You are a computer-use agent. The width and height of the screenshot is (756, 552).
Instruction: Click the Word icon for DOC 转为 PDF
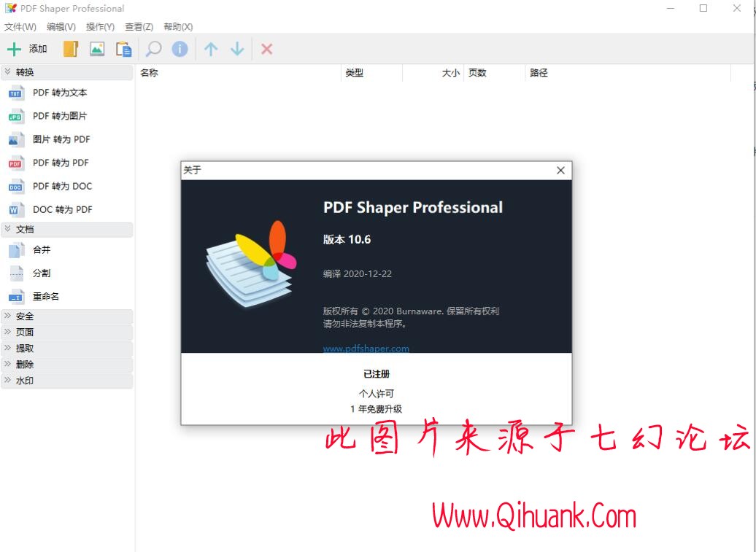pos(15,209)
